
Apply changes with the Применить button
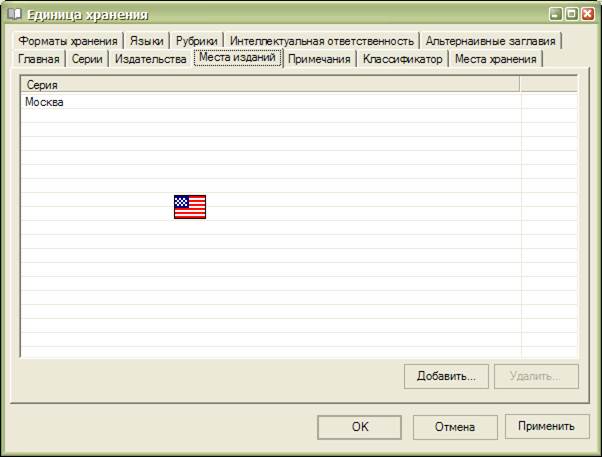click(546, 427)
